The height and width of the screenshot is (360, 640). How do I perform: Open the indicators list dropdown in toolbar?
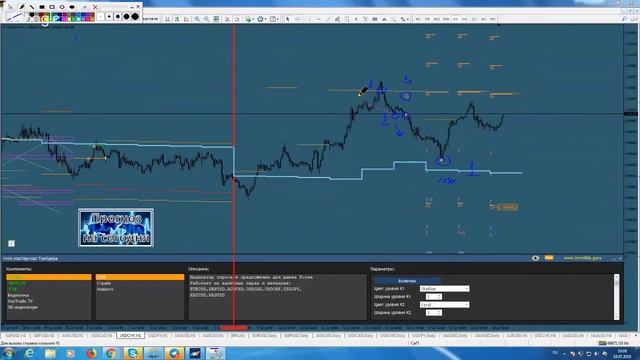tap(249, 19)
